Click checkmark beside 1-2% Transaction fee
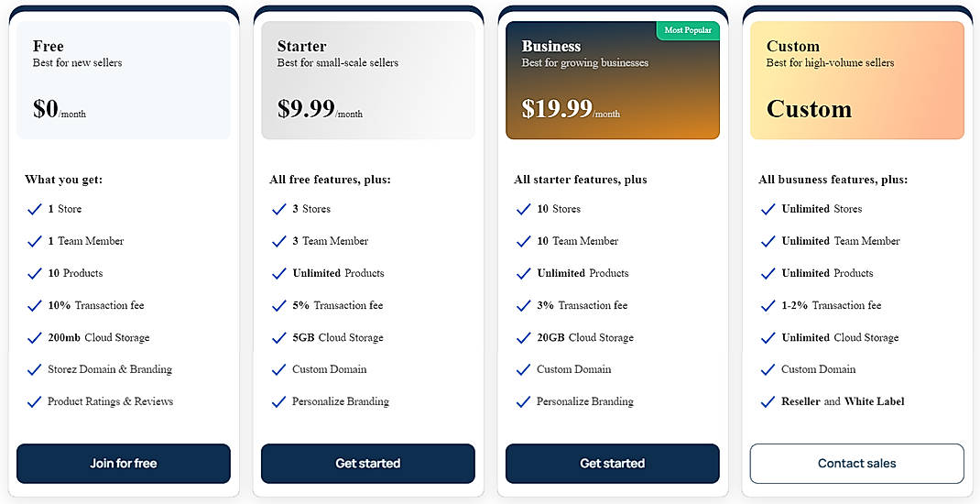This screenshot has width=980, height=504. (x=768, y=305)
